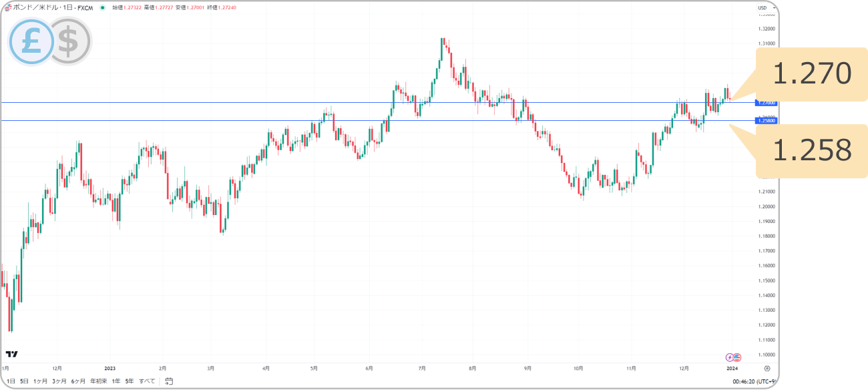Click the 安値 1.27001 low value
This screenshot has height=390, width=868.
[191, 8]
